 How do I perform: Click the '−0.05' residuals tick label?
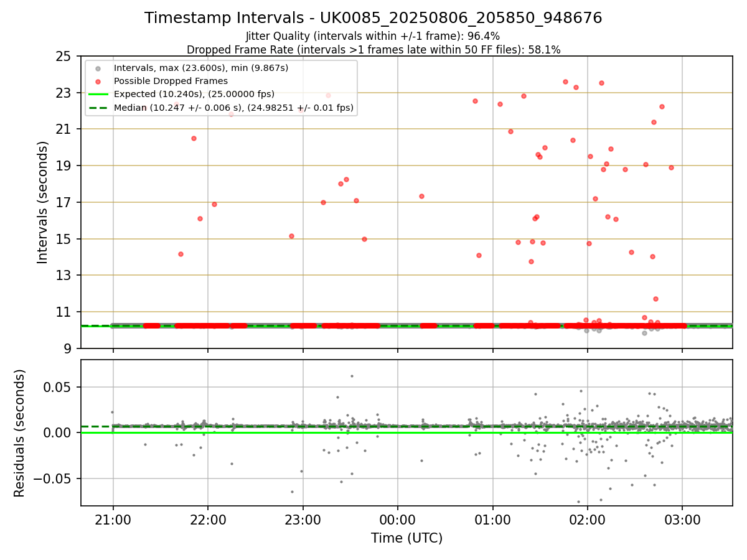click(x=54, y=479)
